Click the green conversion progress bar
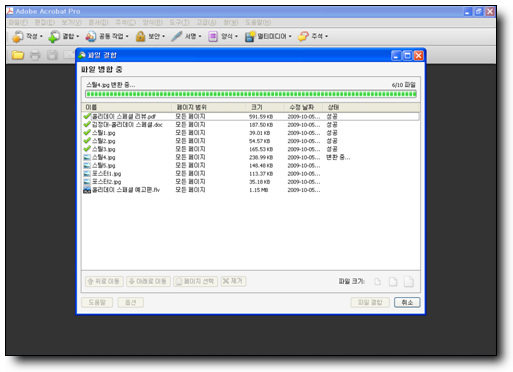 pyautogui.click(x=251, y=94)
